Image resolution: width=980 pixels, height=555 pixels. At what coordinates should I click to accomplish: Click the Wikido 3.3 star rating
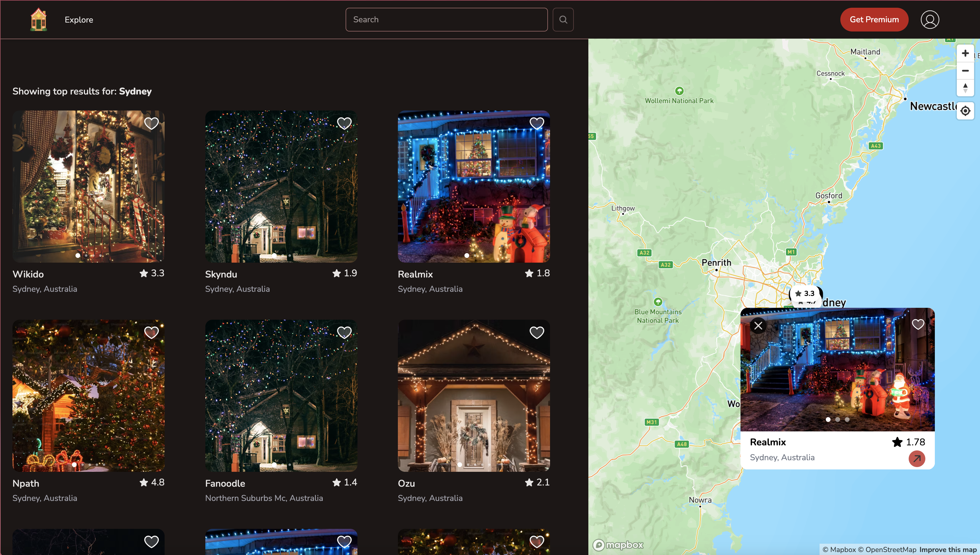152,273
